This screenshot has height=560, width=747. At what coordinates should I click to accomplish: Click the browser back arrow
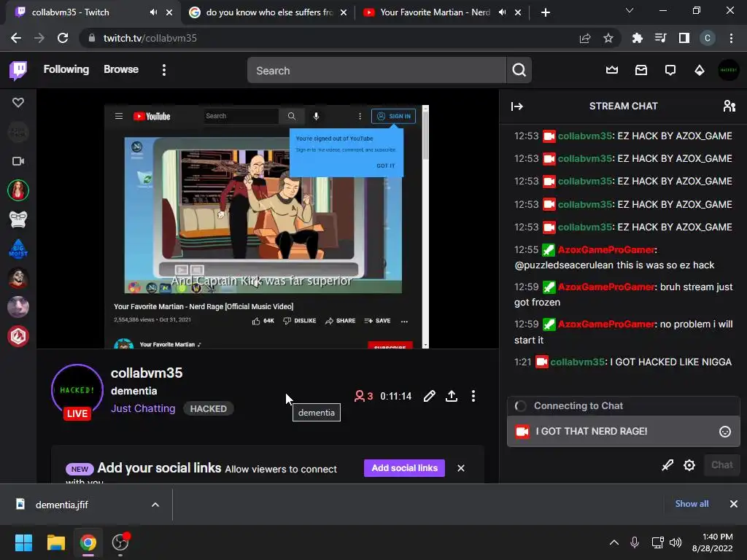[16, 38]
